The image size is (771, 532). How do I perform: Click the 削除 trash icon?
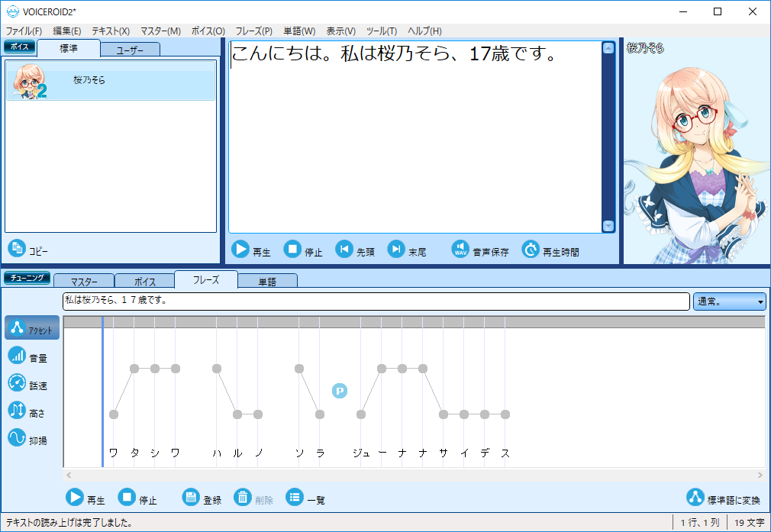coord(243,497)
